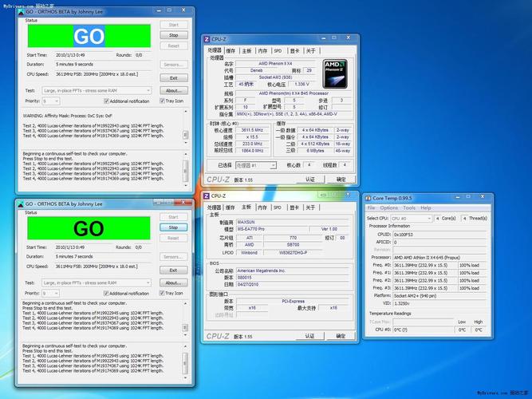
Task: Click About button in top ORTHOS window
Action: pyautogui.click(x=174, y=91)
